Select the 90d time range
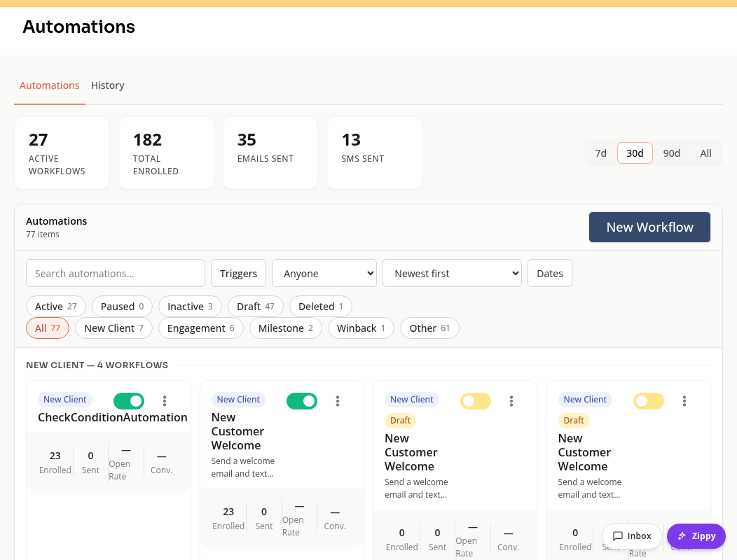737x560 pixels. 672,153
